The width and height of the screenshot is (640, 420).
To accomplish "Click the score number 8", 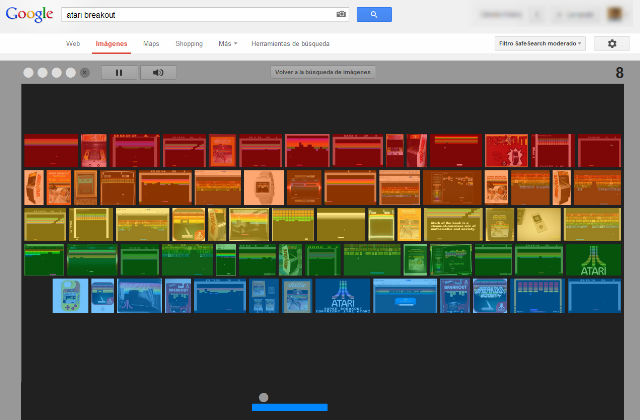I will (x=619, y=73).
